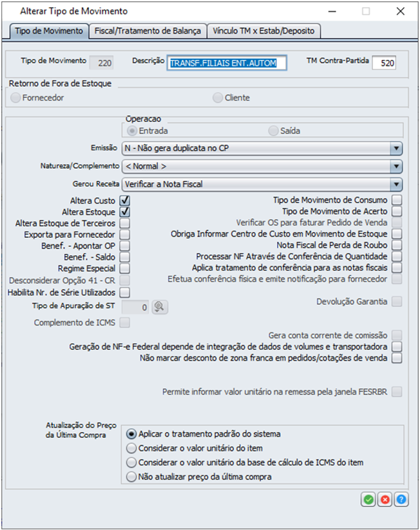Toggle the Altera Estoque checkbox
Screen dimensions: 420x530
tap(125, 212)
